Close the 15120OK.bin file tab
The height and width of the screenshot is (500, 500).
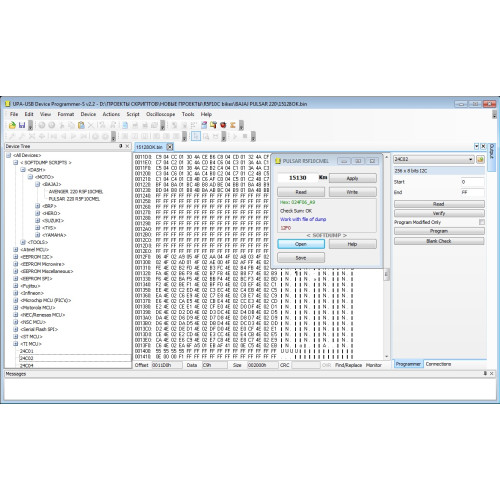point(170,147)
